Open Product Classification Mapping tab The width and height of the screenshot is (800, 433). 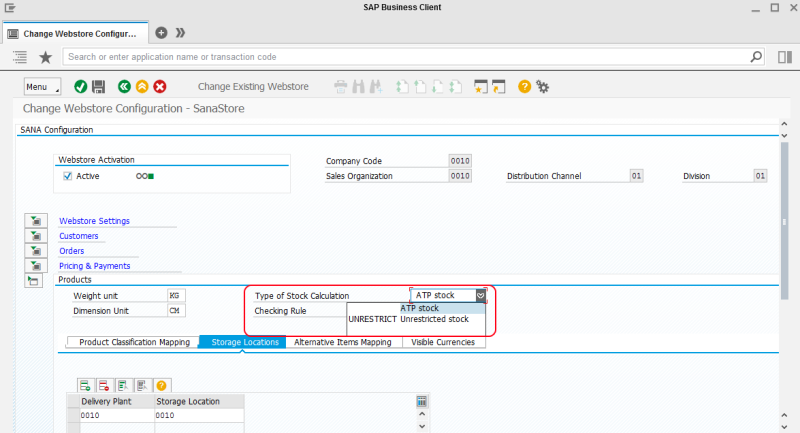point(134,342)
